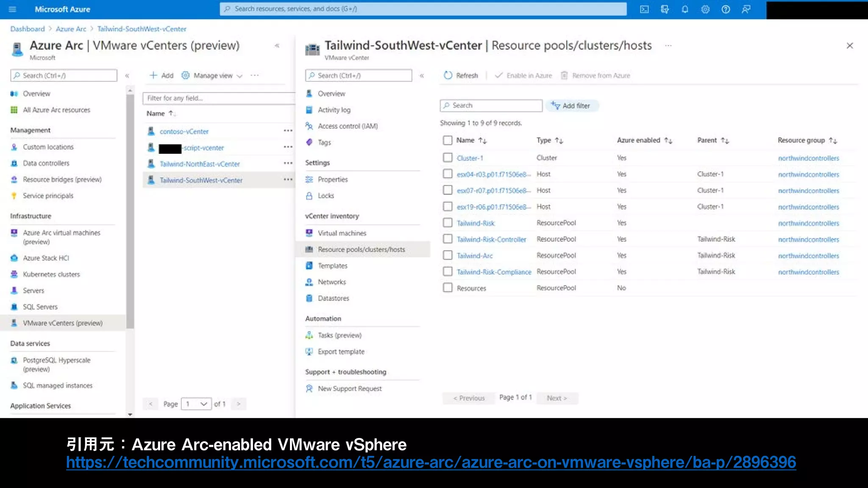Click the Tags icon
Viewport: 868px width, 488px height.
pyautogui.click(x=309, y=142)
